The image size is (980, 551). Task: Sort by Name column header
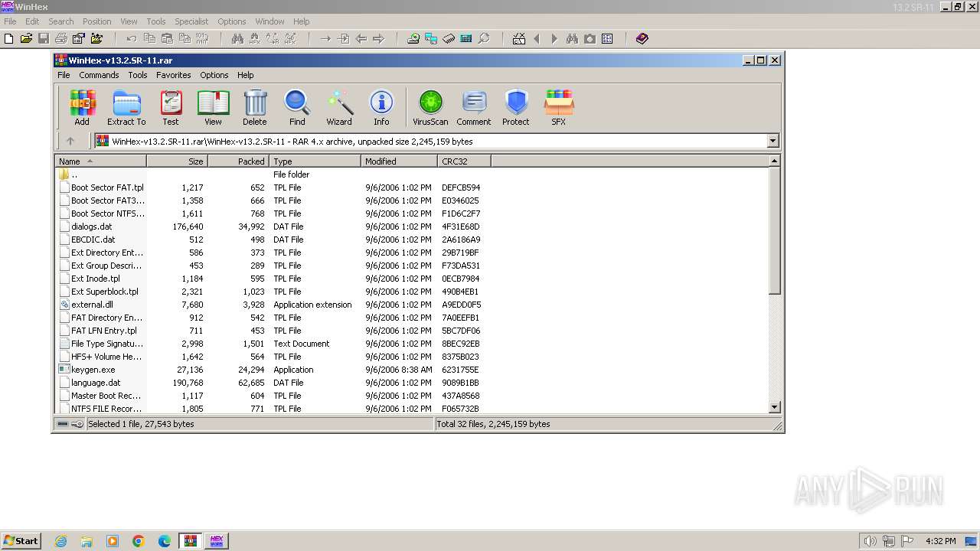click(101, 161)
